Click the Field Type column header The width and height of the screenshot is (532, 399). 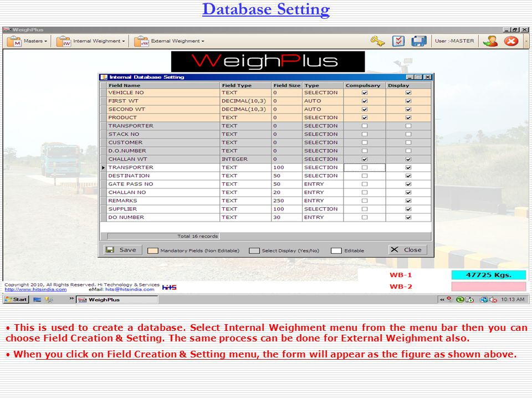click(245, 85)
